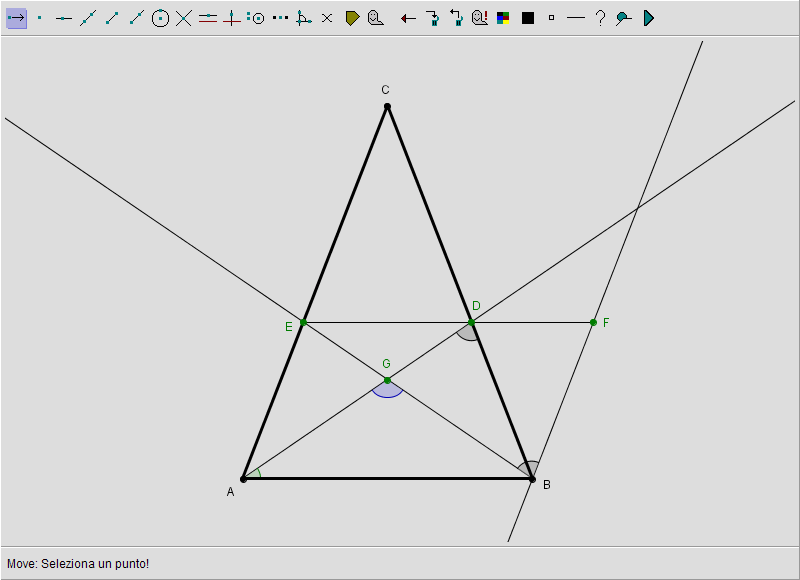Screen dimensions: 800x580
Task: Select the Line through two points tool
Action: [88, 18]
